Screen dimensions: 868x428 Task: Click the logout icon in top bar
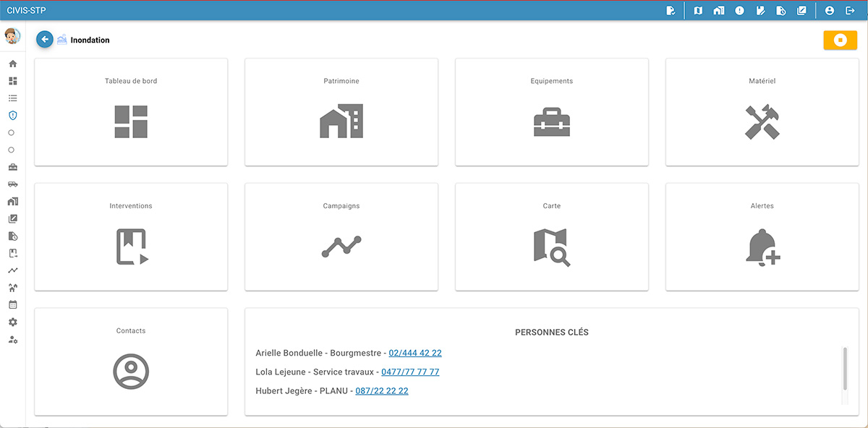tap(850, 11)
